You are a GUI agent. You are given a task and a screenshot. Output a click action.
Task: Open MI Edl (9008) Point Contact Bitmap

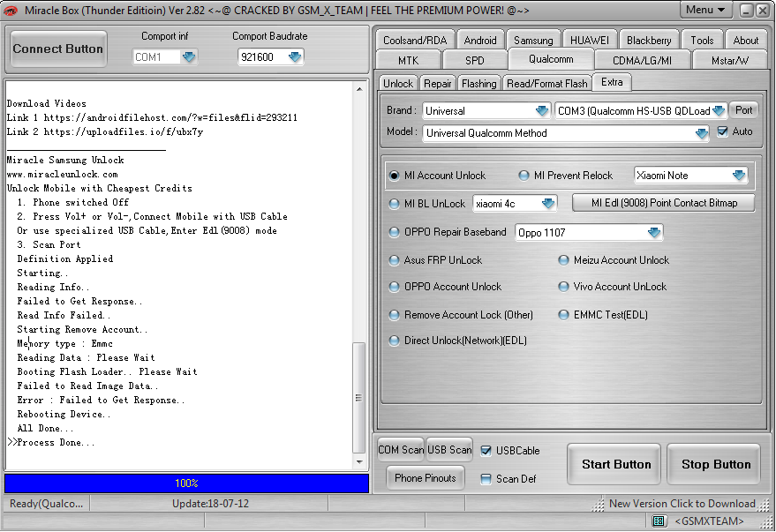[664, 203]
